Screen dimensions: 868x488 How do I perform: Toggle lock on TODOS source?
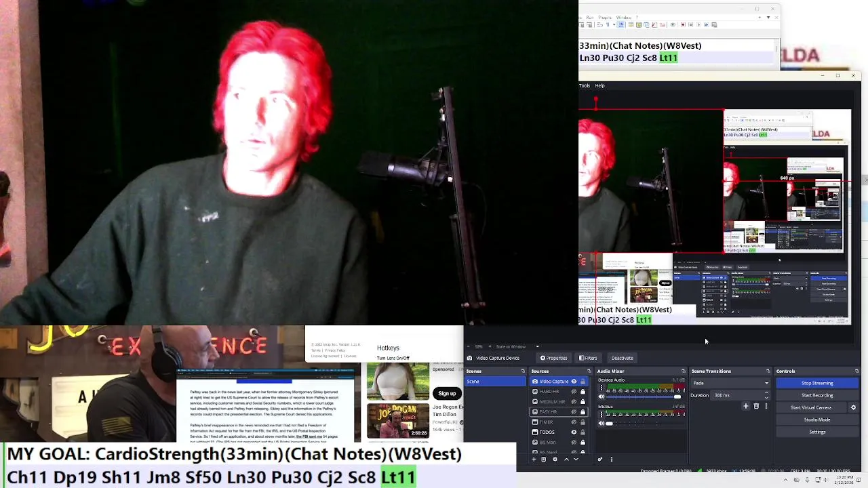click(x=583, y=432)
